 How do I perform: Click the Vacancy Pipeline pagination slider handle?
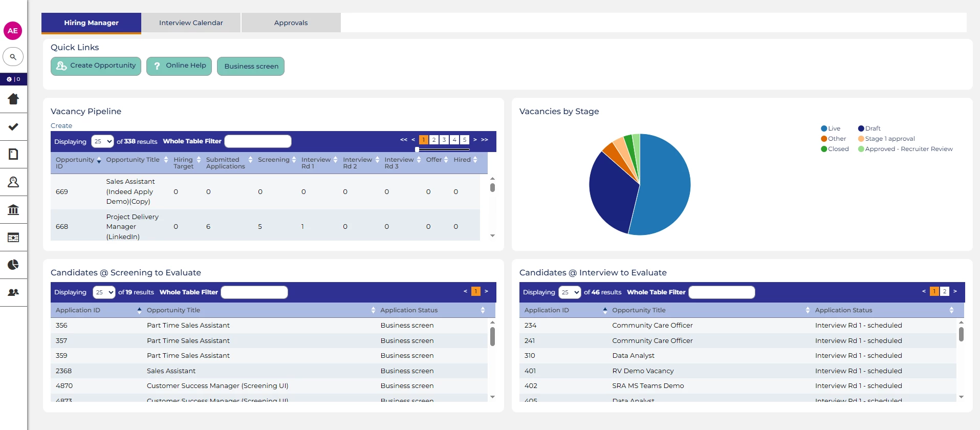click(417, 149)
